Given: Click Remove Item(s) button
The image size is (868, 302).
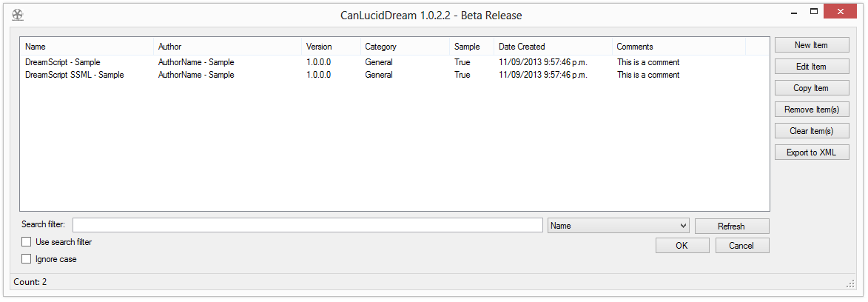Looking at the screenshot, I should (x=811, y=110).
